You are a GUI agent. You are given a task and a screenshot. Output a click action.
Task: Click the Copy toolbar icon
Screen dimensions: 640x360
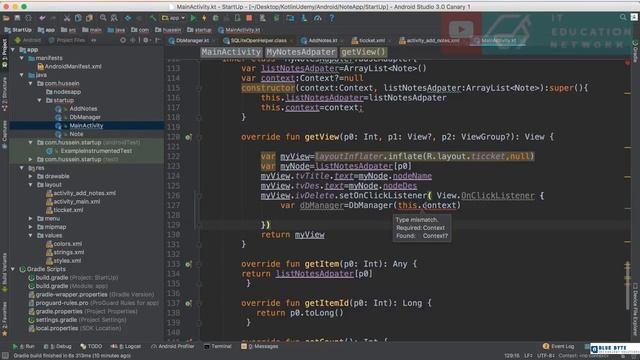[78, 18]
